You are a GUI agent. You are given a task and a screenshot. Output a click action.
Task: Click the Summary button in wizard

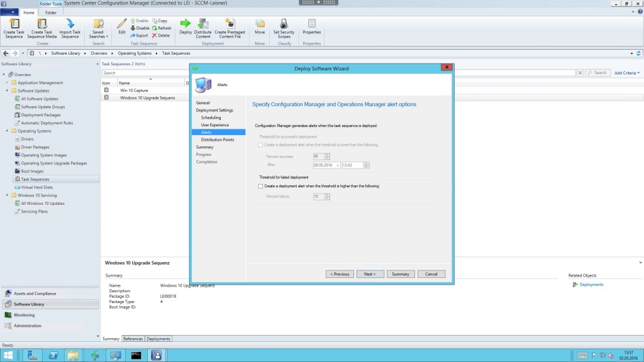401,274
